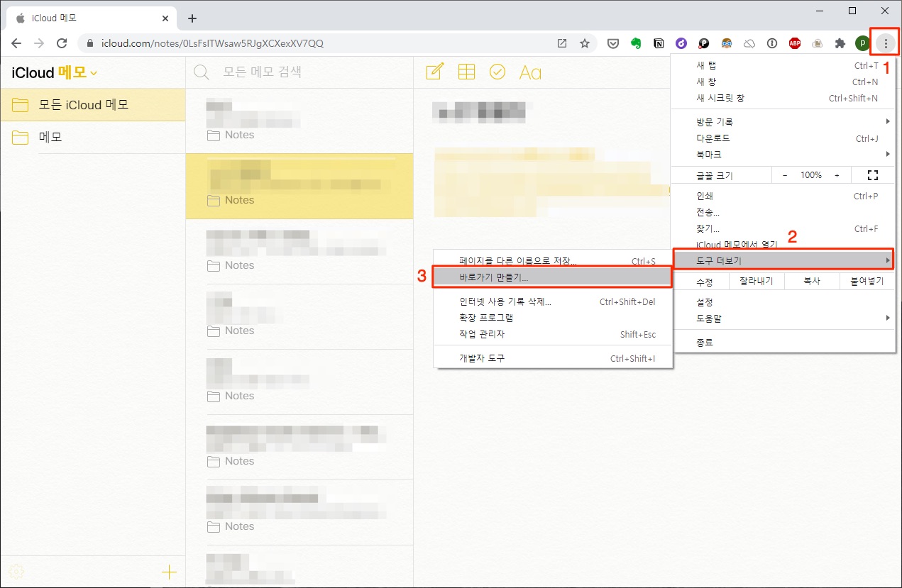The height and width of the screenshot is (588, 902).
Task: Select 종료 to quit Chrome
Action: click(783, 343)
